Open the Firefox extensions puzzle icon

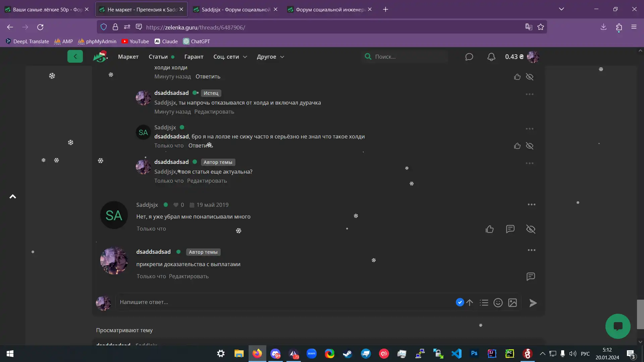619,27
